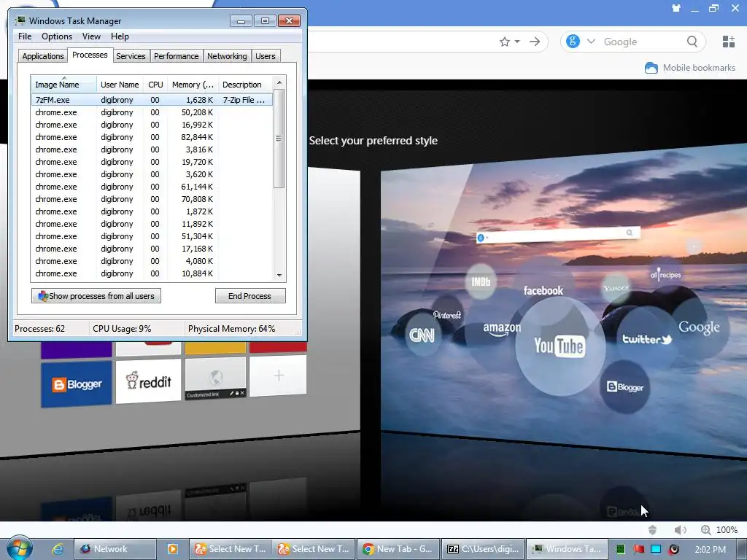
Task: Open the File menu in Task Manager
Action: click(25, 36)
